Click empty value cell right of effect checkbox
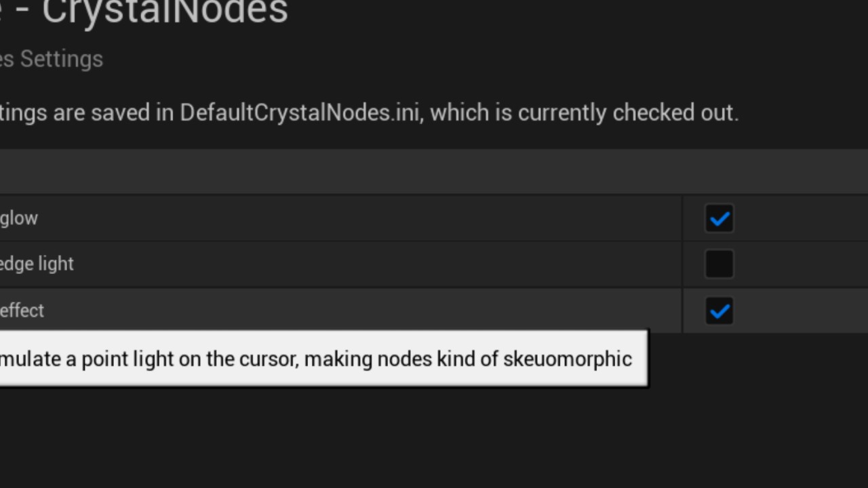The width and height of the screenshot is (868, 488). pos(800,311)
